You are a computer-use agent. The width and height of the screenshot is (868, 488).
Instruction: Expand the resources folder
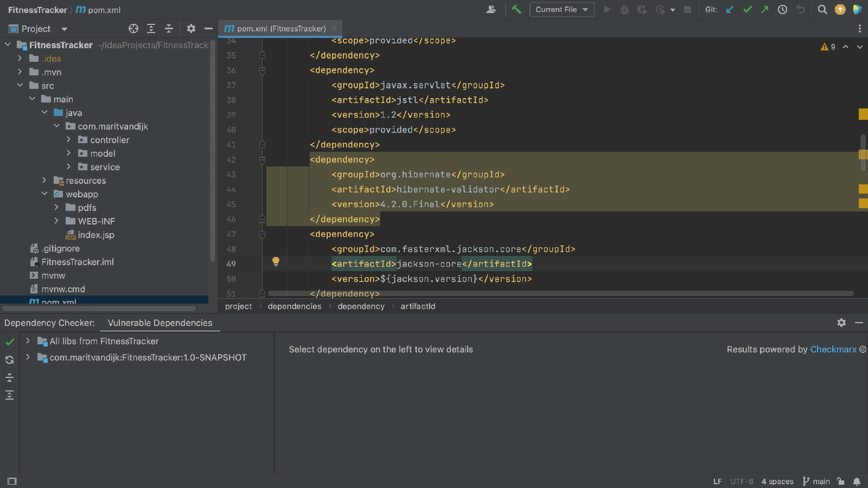(44, 180)
